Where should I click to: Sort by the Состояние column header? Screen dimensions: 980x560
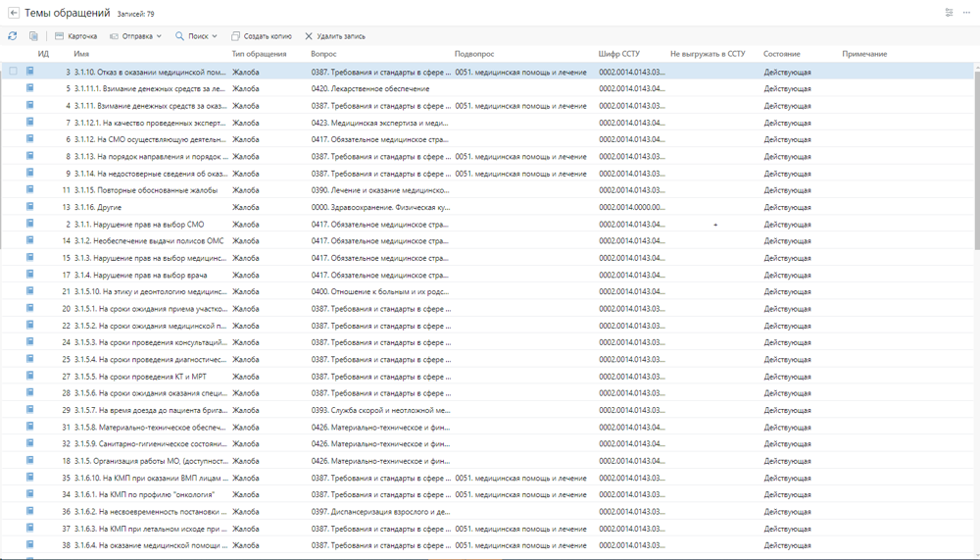781,54
